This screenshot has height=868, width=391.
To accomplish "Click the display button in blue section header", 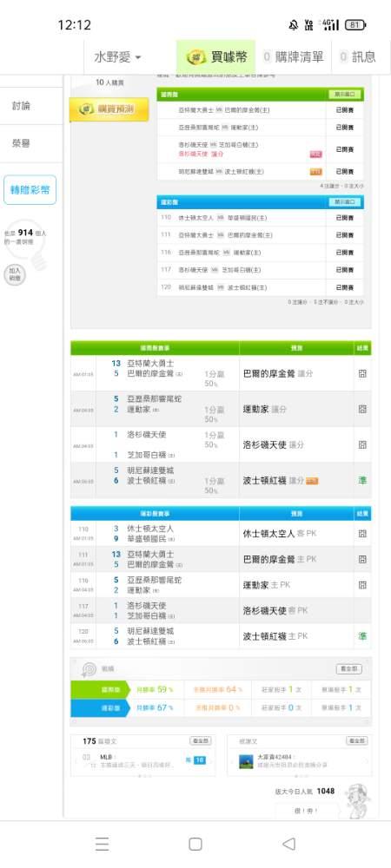I will tap(344, 202).
